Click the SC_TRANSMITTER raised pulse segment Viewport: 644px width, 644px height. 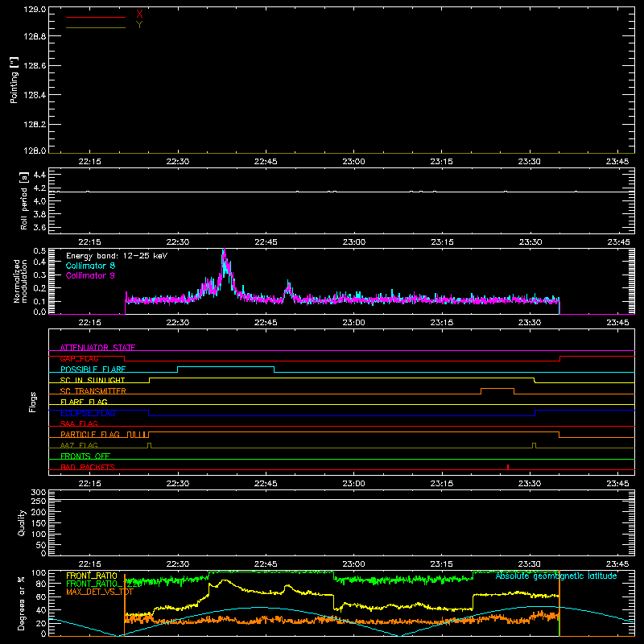pos(497,389)
